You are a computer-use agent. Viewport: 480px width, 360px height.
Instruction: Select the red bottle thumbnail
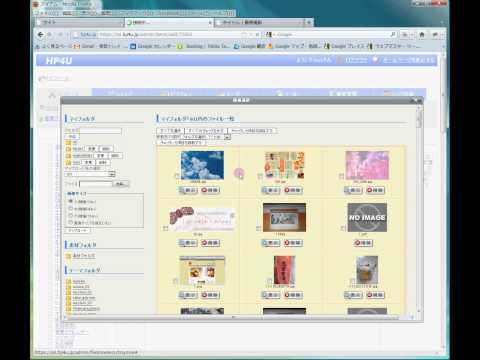[x=284, y=270]
